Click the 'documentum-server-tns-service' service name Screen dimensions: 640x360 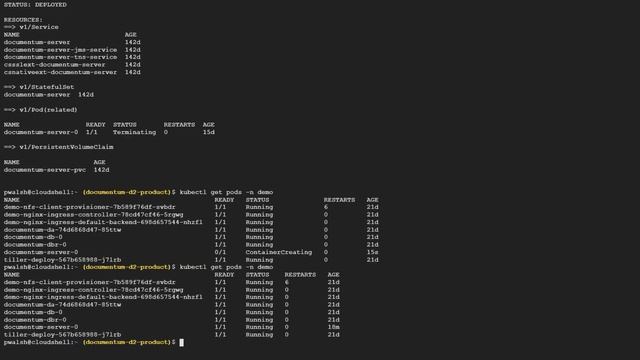[60, 57]
